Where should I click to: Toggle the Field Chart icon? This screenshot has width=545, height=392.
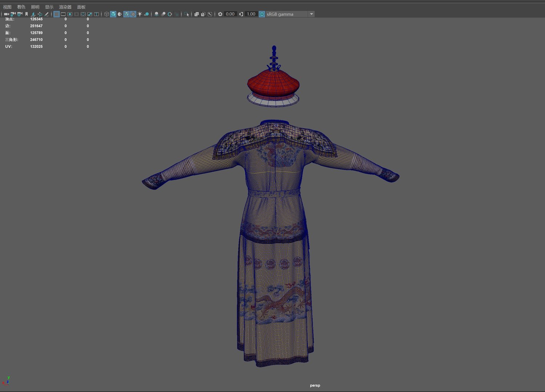pos(83,14)
